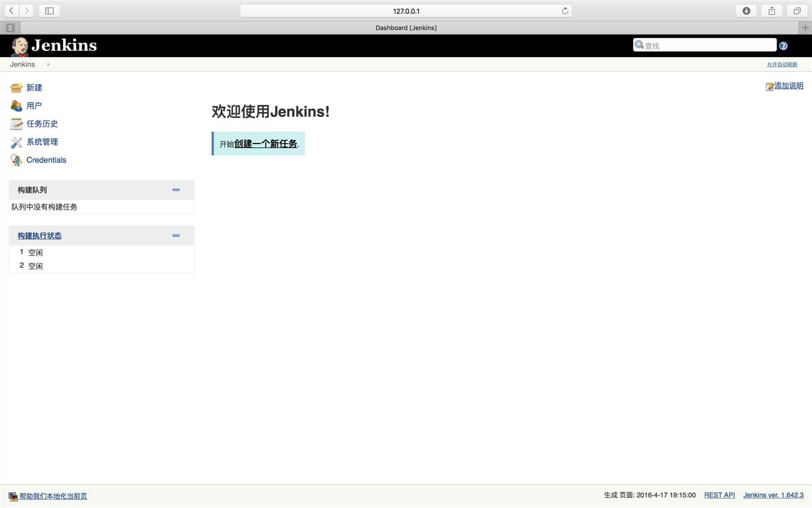This screenshot has width=812, height=508.
Task: Click the Jenkins title wordmark in header
Action: [x=64, y=46]
